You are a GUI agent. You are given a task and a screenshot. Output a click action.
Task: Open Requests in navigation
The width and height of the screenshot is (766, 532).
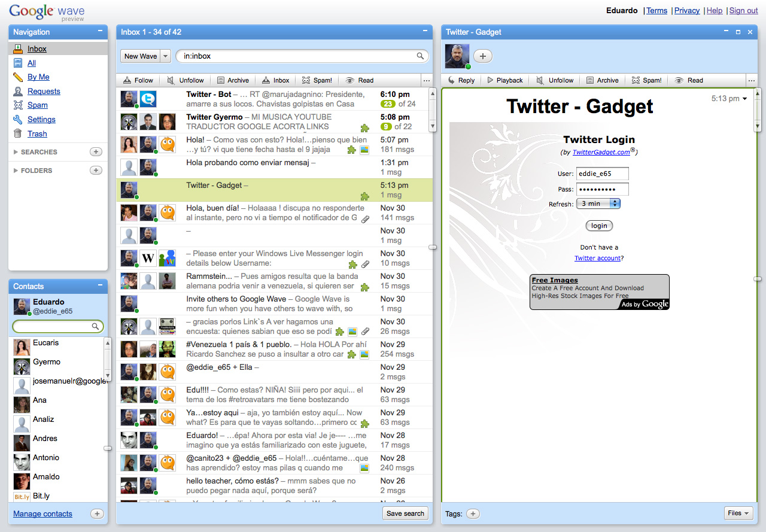[x=44, y=92]
